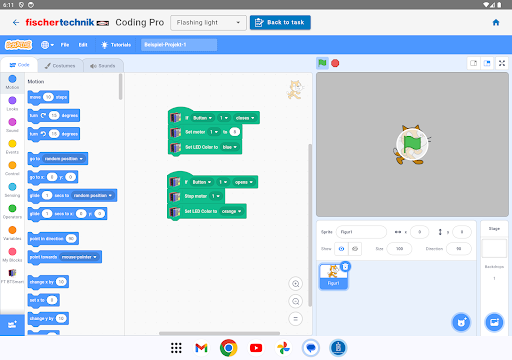Go to home with the house icon
This screenshot has width=512, height=360.
[496, 22]
